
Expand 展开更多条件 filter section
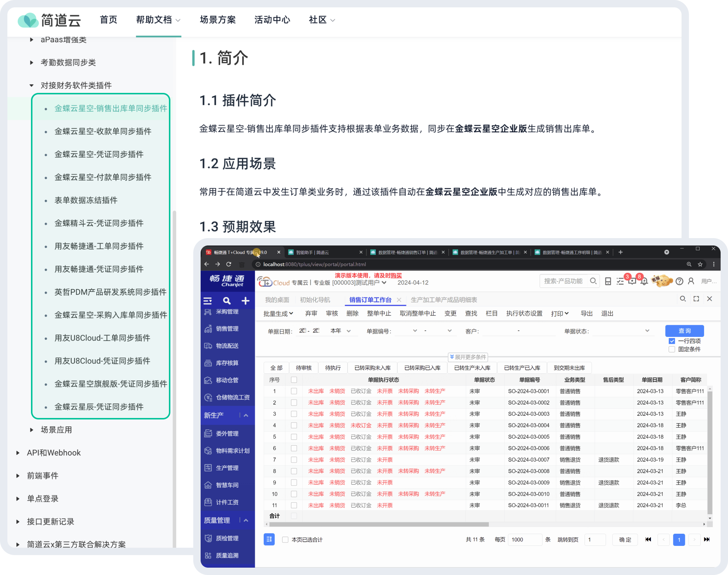(468, 357)
